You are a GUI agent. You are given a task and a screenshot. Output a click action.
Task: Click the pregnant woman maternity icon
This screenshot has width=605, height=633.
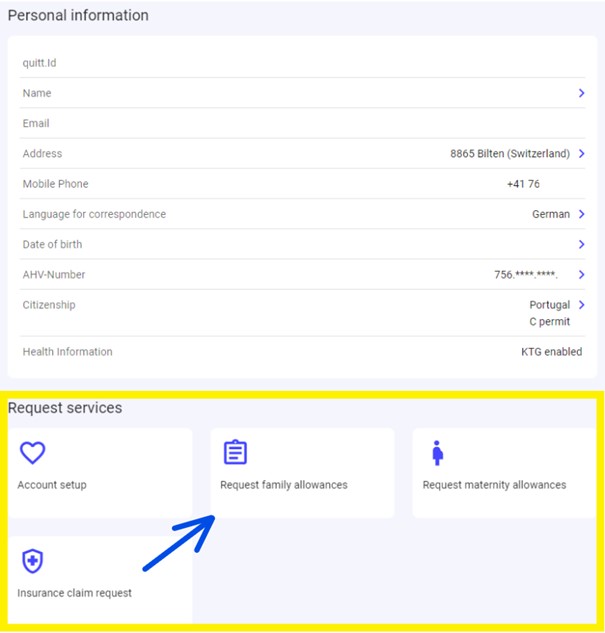(x=437, y=453)
